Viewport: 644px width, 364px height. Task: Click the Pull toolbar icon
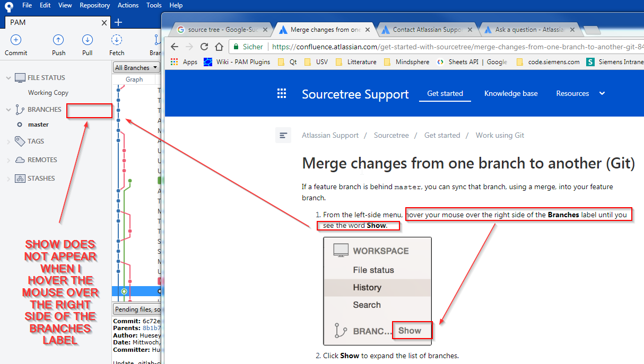88,40
